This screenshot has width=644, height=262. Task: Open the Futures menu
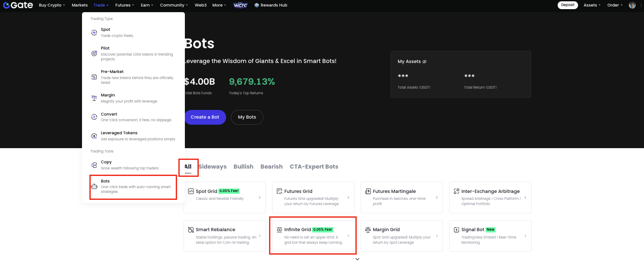click(x=125, y=5)
